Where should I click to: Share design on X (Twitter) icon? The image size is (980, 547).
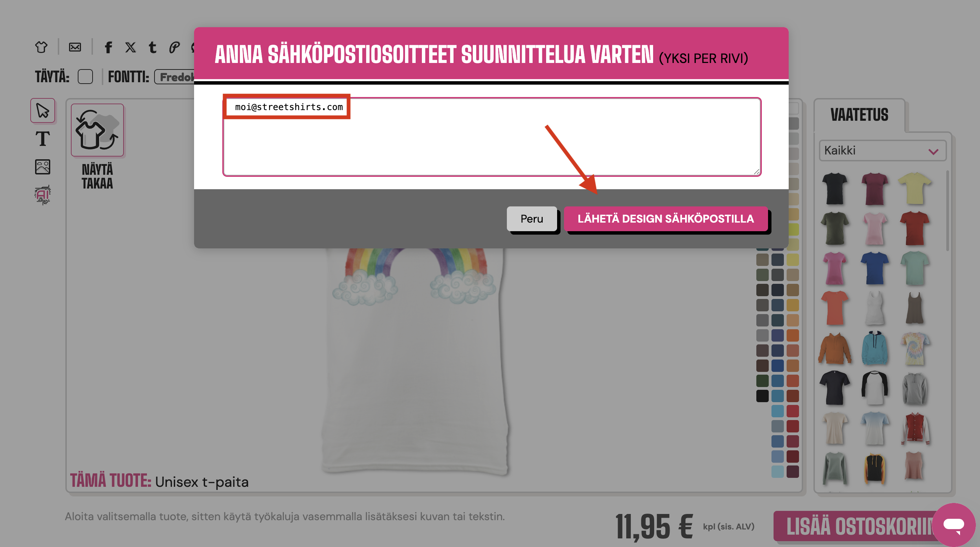click(130, 47)
